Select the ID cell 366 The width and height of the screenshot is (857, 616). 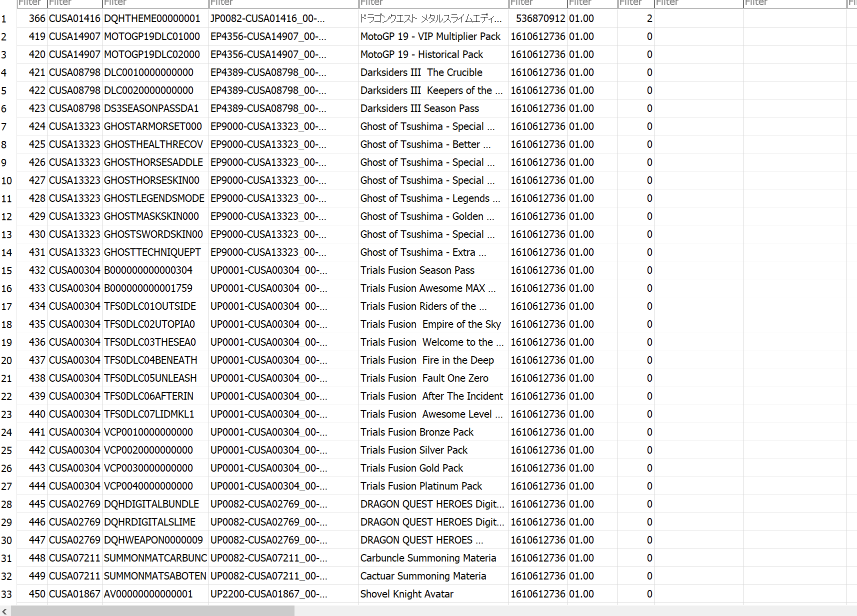click(32, 18)
